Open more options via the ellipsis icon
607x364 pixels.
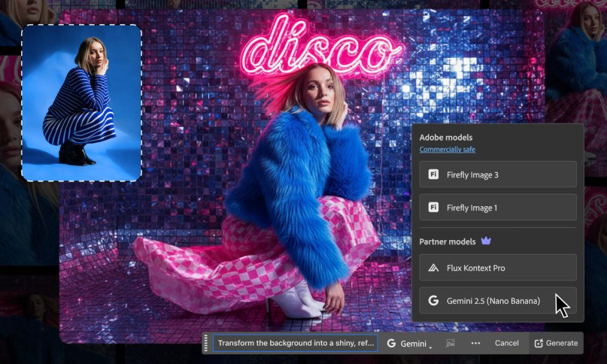pyautogui.click(x=476, y=343)
